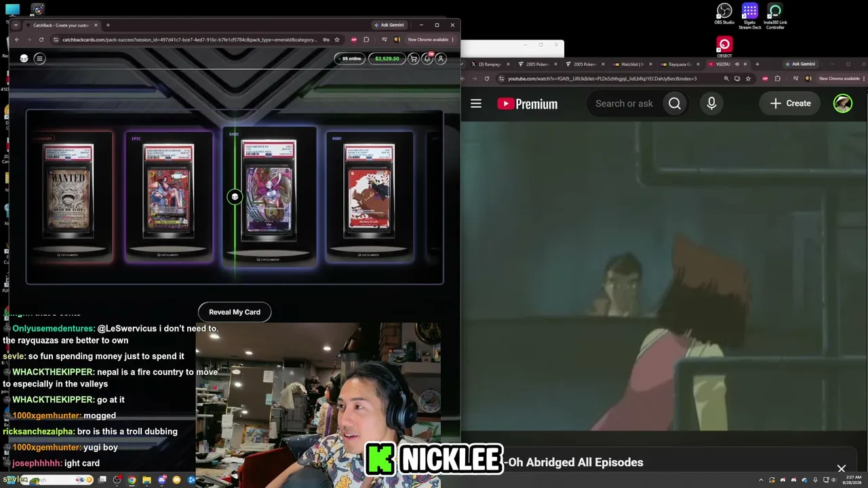
Task: Click the YouTube Premium logo
Action: point(528,104)
